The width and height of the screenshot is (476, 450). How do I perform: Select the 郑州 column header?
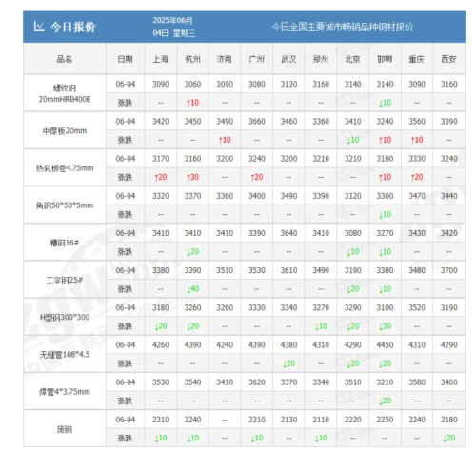pyautogui.click(x=321, y=59)
